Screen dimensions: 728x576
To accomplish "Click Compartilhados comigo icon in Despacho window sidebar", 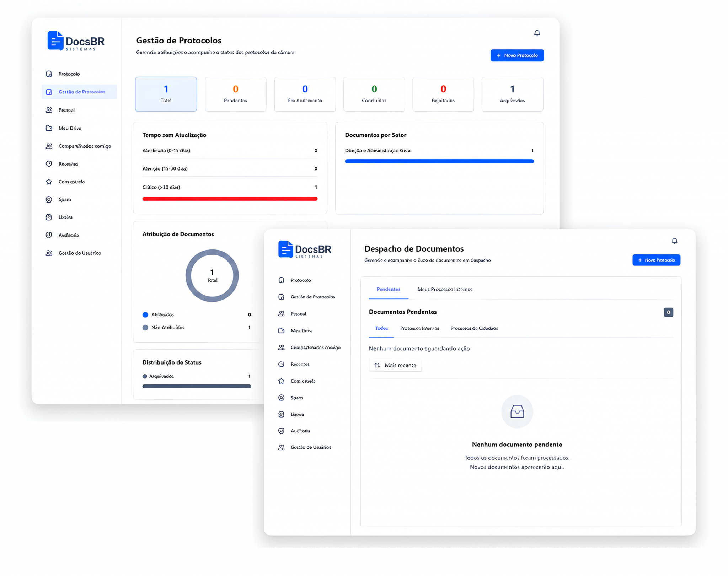I will click(x=281, y=348).
